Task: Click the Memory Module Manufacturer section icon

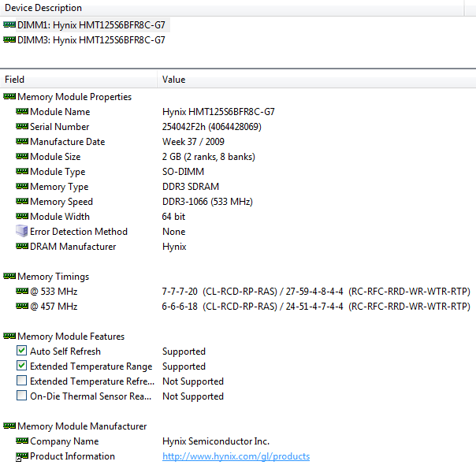Action: point(9,426)
